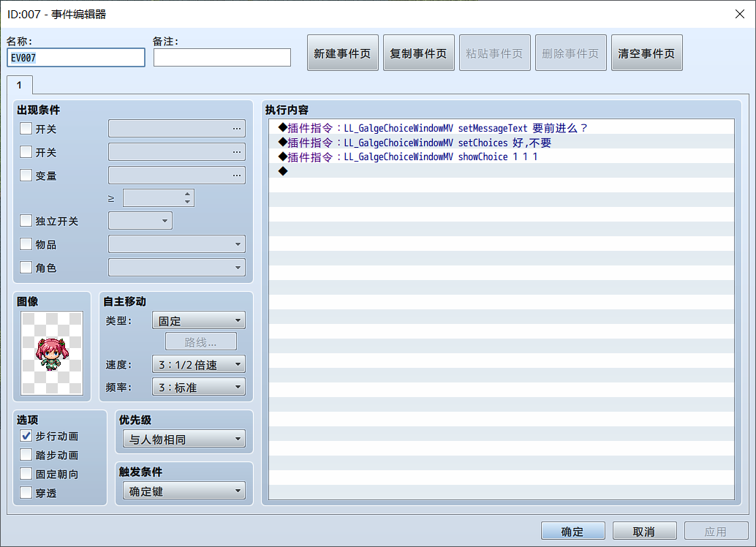Open the second 开关 selector ellipsis
Image resolution: width=756 pixels, height=547 pixels.
point(237,151)
